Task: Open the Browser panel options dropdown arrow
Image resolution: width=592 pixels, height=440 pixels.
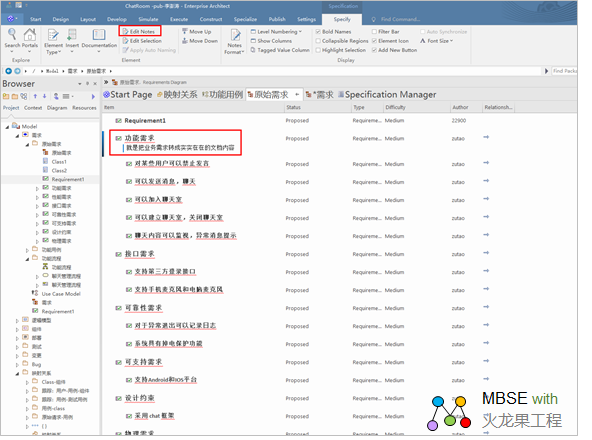Action: click(x=80, y=84)
